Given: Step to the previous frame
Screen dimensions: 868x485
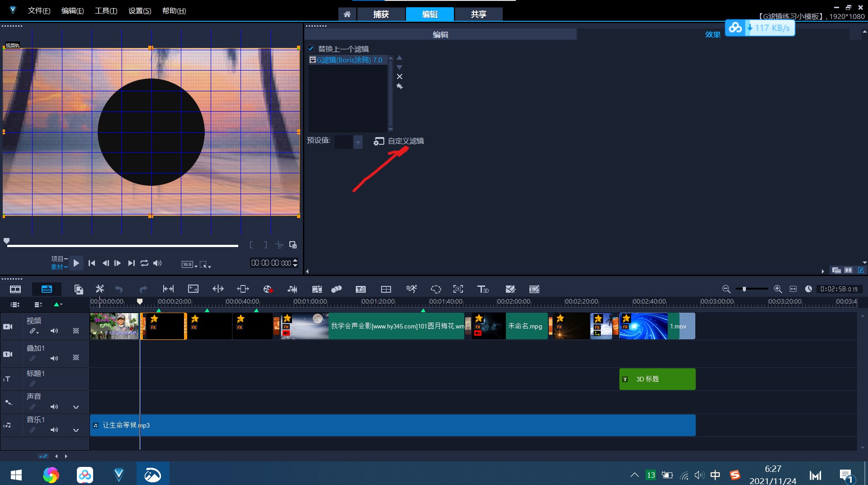Looking at the screenshot, I should (105, 263).
